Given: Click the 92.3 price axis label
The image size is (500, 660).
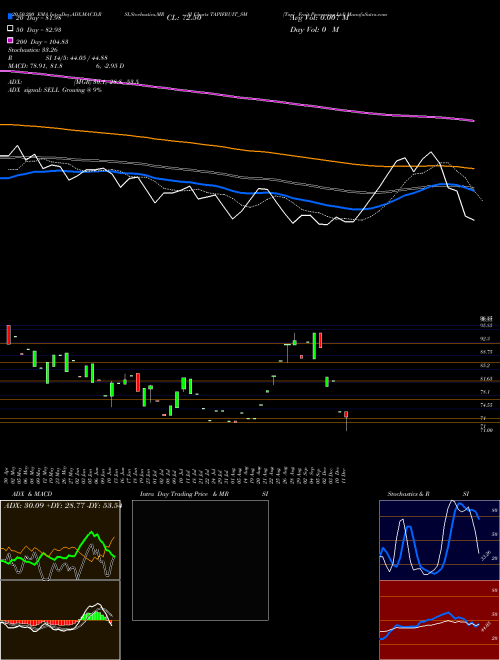Looking at the screenshot, I should click(x=485, y=338).
